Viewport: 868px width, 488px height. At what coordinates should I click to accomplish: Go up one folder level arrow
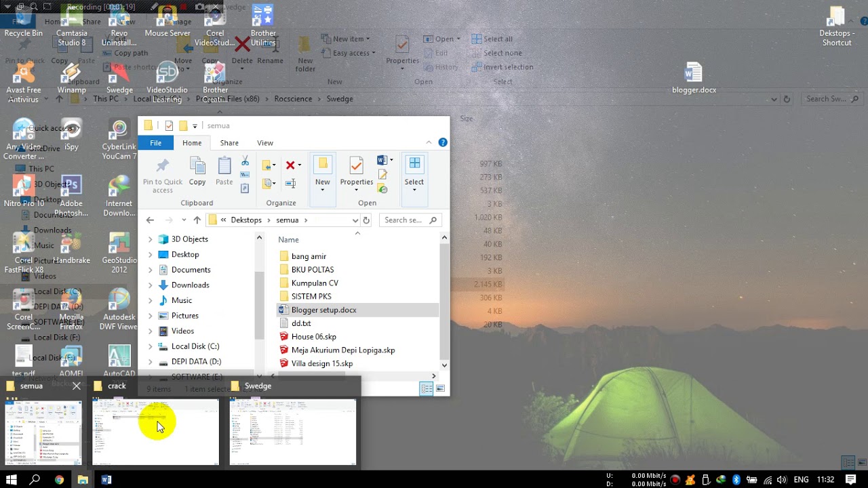[x=197, y=220]
